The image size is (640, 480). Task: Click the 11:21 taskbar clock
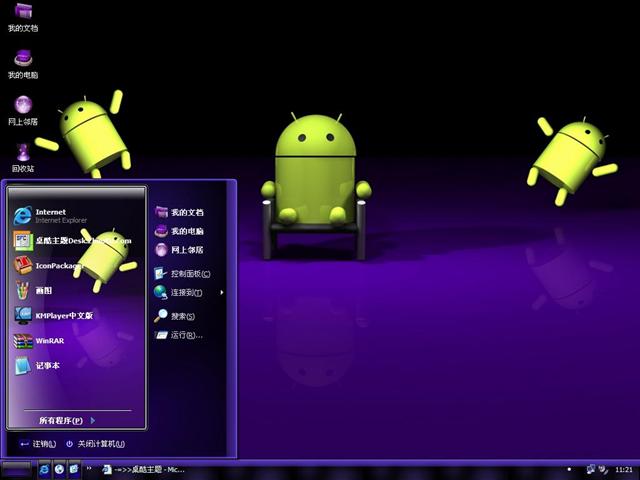coord(624,470)
